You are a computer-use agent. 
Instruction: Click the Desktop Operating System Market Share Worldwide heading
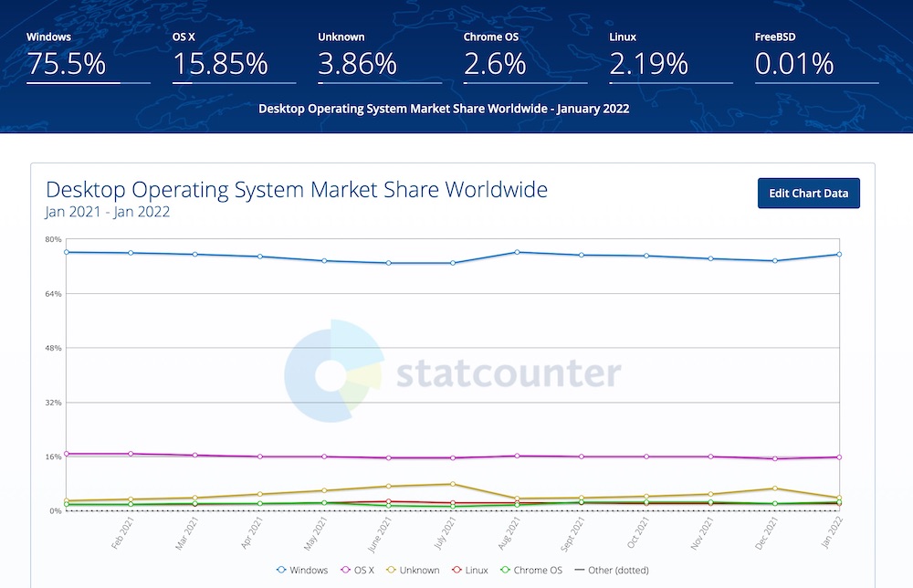(297, 190)
